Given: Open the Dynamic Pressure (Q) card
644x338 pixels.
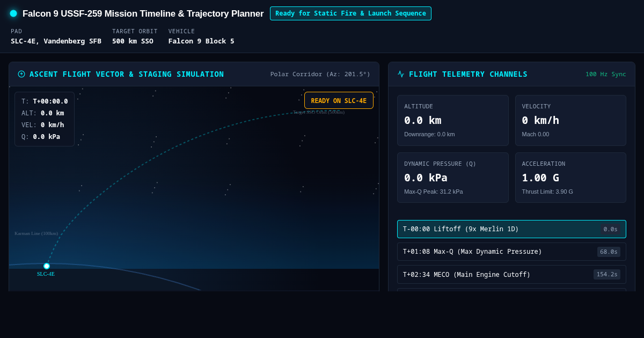Looking at the screenshot, I should tap(452, 178).
